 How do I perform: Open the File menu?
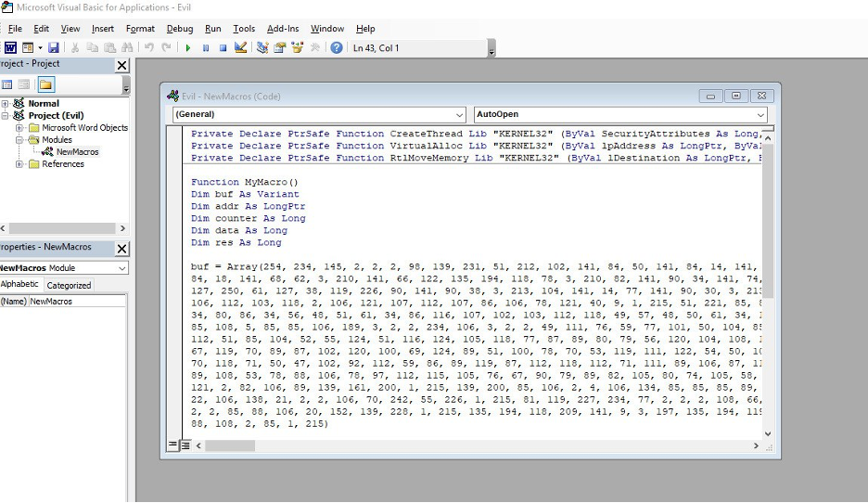pyautogui.click(x=15, y=29)
